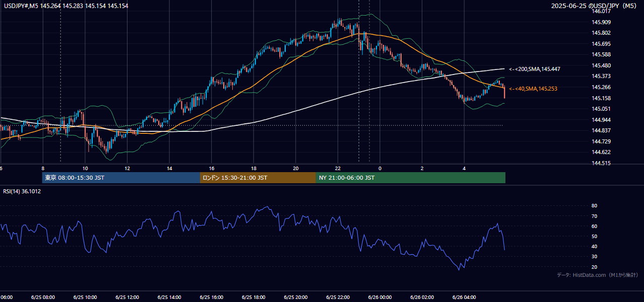644x302 pixels.
Task: Click bottom time label 6/25 22:00
Action: click(x=338, y=297)
